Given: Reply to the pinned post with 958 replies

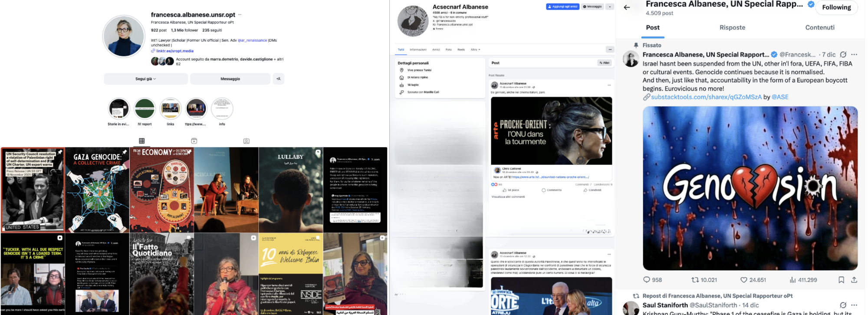Looking at the screenshot, I should (652, 280).
